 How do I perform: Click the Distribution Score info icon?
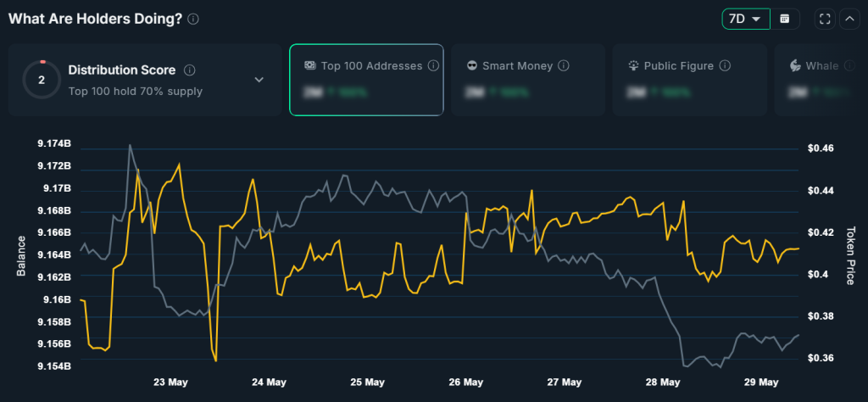(190, 70)
